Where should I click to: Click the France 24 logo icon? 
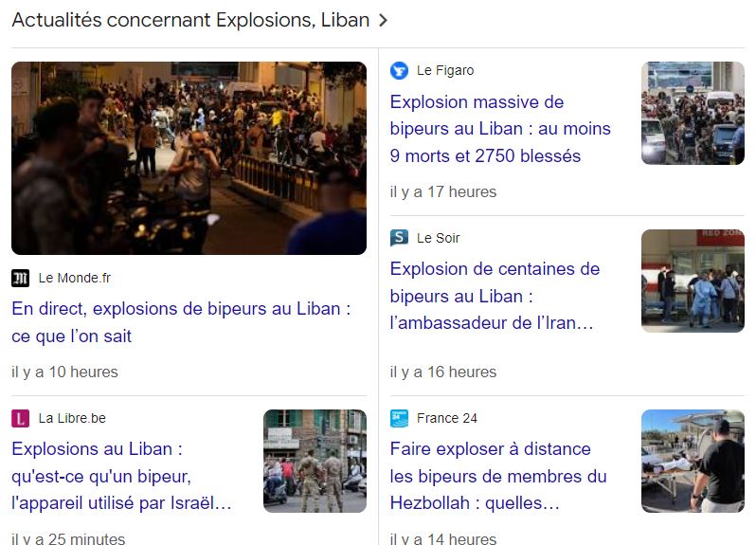[x=399, y=418]
